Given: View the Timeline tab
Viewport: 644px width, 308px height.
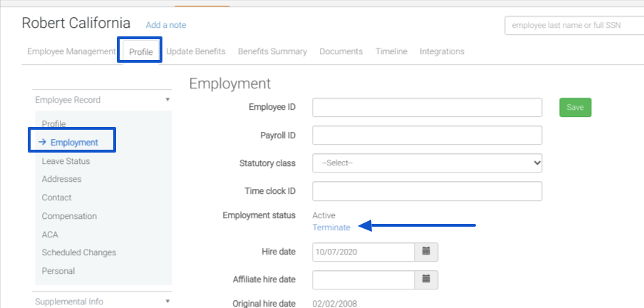Looking at the screenshot, I should pyautogui.click(x=391, y=51).
